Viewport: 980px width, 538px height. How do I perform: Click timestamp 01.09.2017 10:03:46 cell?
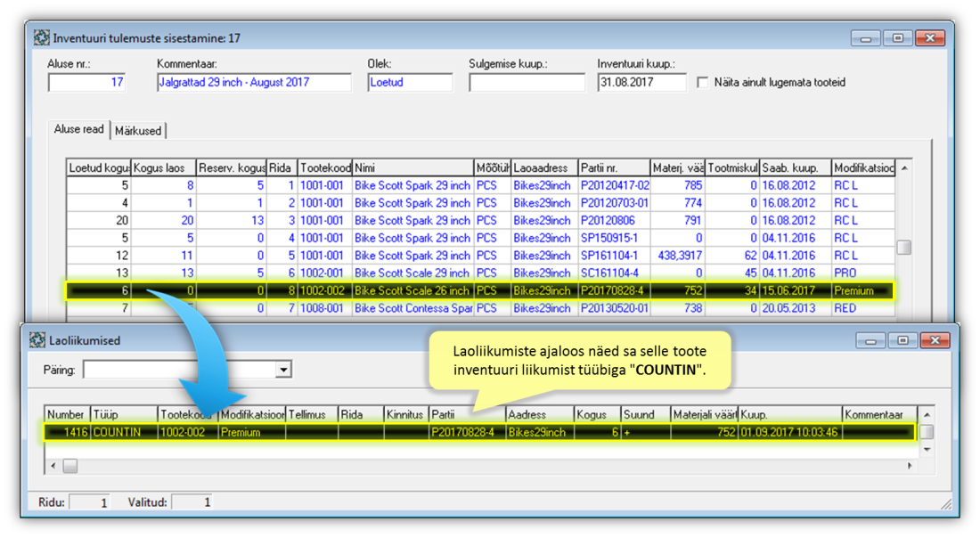point(790,432)
